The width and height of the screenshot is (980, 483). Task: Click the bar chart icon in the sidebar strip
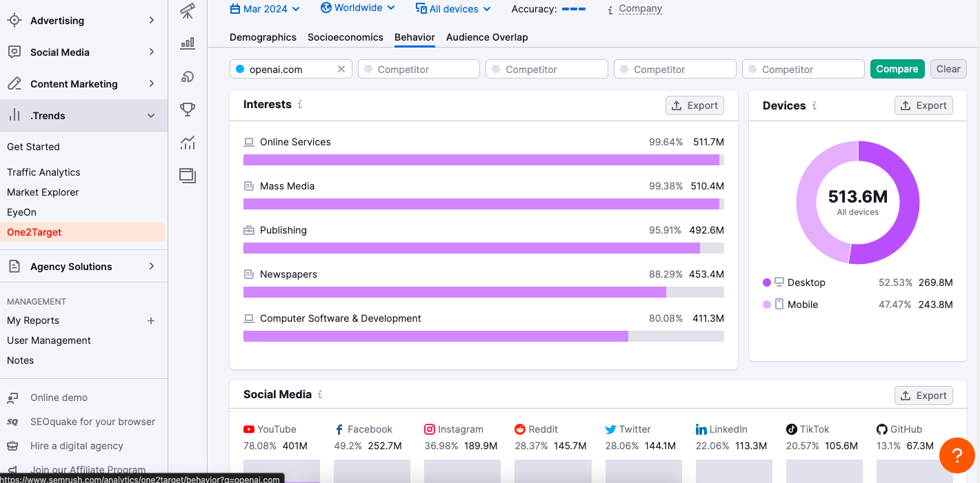click(x=187, y=43)
